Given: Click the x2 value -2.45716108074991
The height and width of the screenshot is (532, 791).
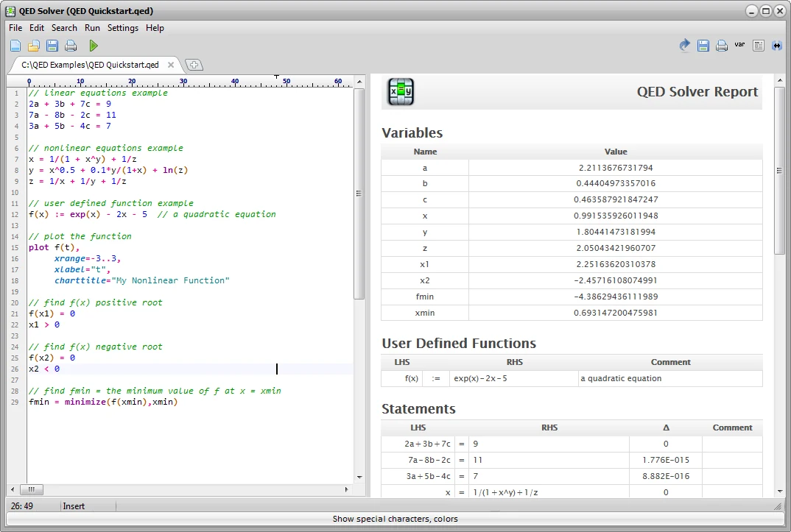Looking at the screenshot, I should pyautogui.click(x=616, y=280).
